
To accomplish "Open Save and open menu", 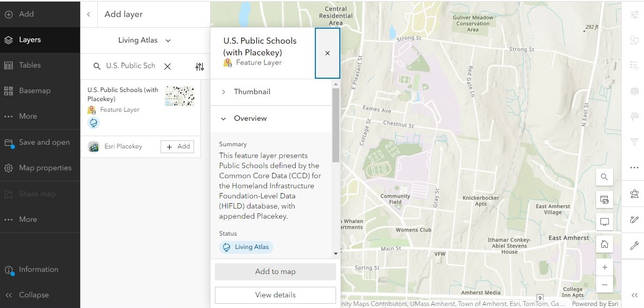I will pos(40,143).
